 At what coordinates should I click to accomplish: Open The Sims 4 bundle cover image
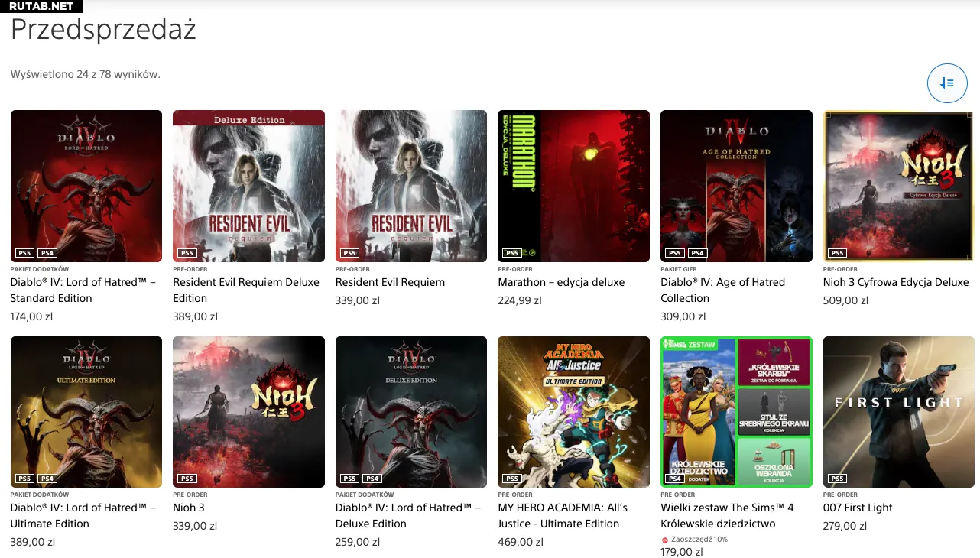tap(735, 411)
